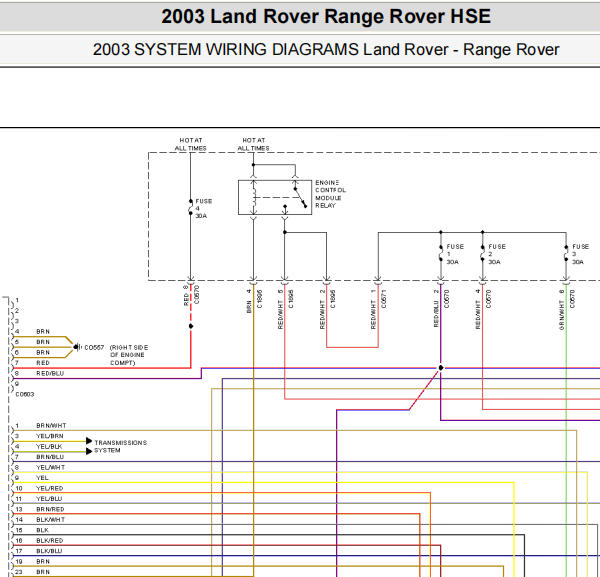Click 'YEL/RED' wire label on pin 10
The height and width of the screenshot is (577, 600).
[x=50, y=488]
